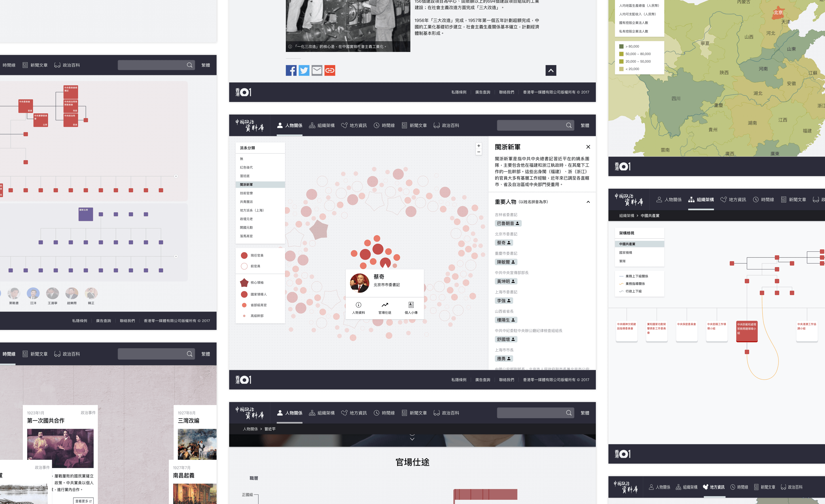The height and width of the screenshot is (504, 825).
Task: Open 人物關係 tab on 中國共產黨 org page
Action: (x=669, y=200)
